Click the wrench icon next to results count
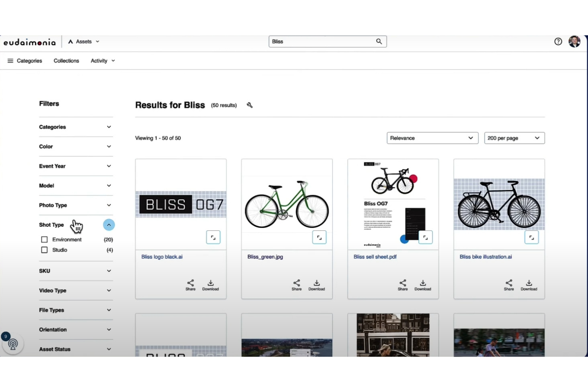The height and width of the screenshot is (392, 588). tap(250, 105)
